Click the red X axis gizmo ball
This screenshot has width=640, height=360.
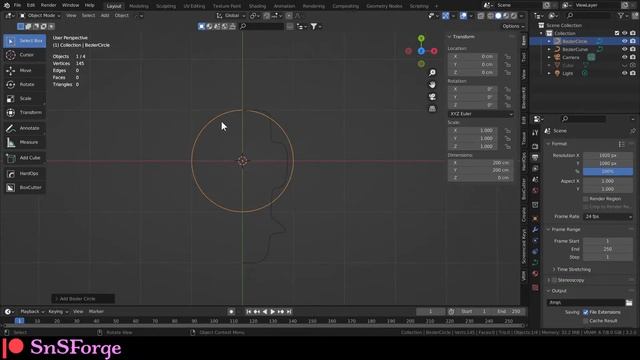pos(434,51)
